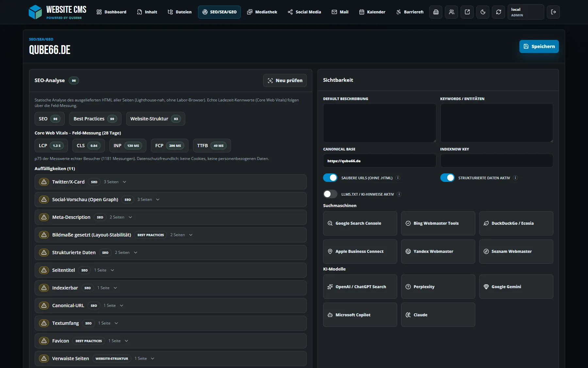588x368 pixels.
Task: Click warning triangle icon beside Favicon
Action: point(44,341)
